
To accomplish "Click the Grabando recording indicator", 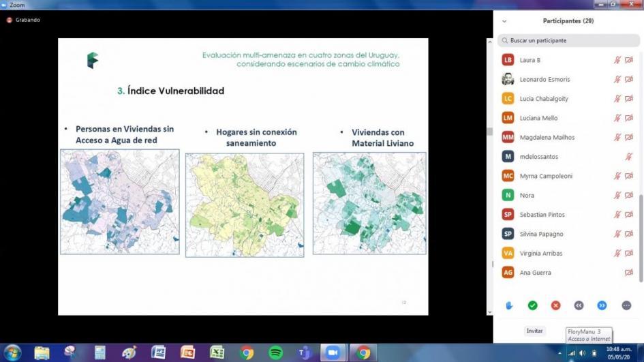I will click(x=23, y=20).
